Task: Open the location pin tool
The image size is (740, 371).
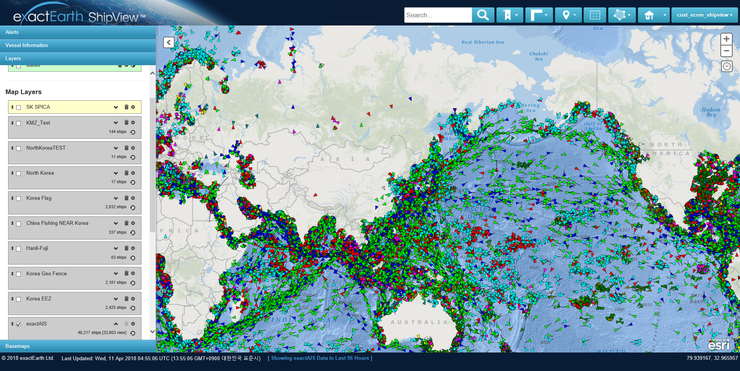Action: pos(568,15)
